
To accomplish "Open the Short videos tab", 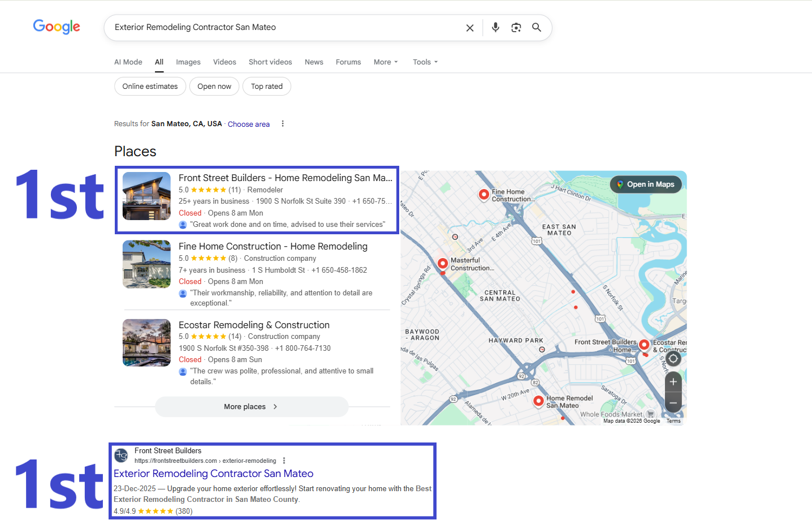I will pyautogui.click(x=270, y=62).
